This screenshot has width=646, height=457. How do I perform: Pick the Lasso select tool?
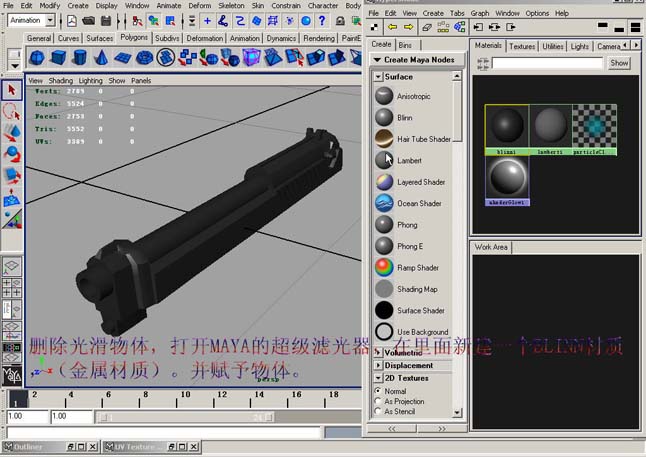tap(12, 112)
